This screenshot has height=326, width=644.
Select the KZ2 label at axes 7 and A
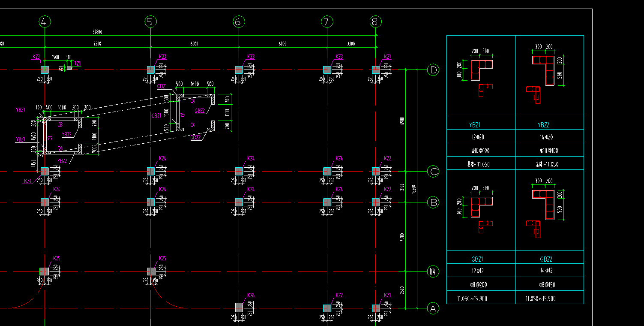[x=339, y=295]
